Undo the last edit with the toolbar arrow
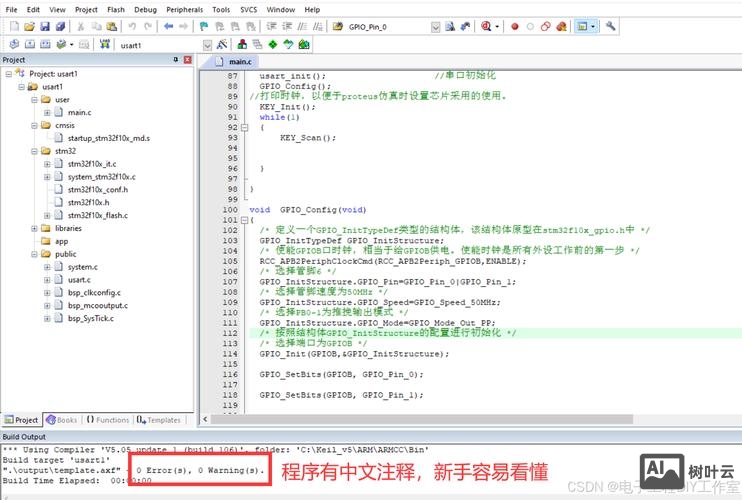The width and height of the screenshot is (742, 500). (132, 26)
